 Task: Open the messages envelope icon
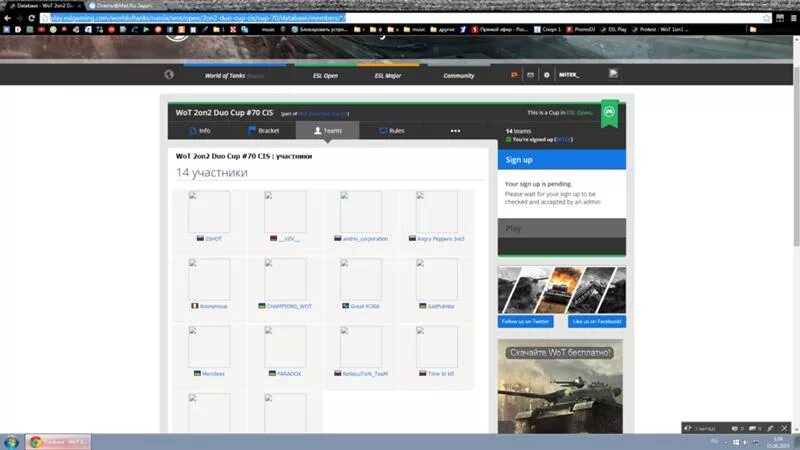coord(531,75)
